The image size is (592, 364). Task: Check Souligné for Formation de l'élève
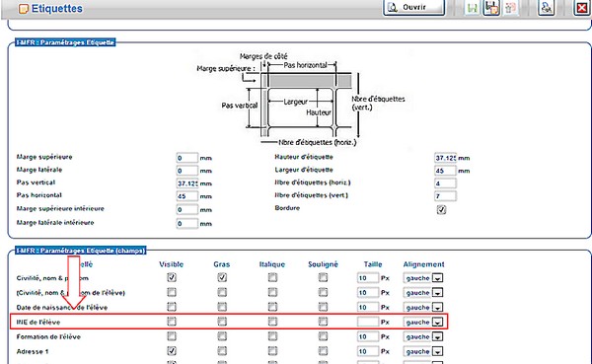point(323,336)
